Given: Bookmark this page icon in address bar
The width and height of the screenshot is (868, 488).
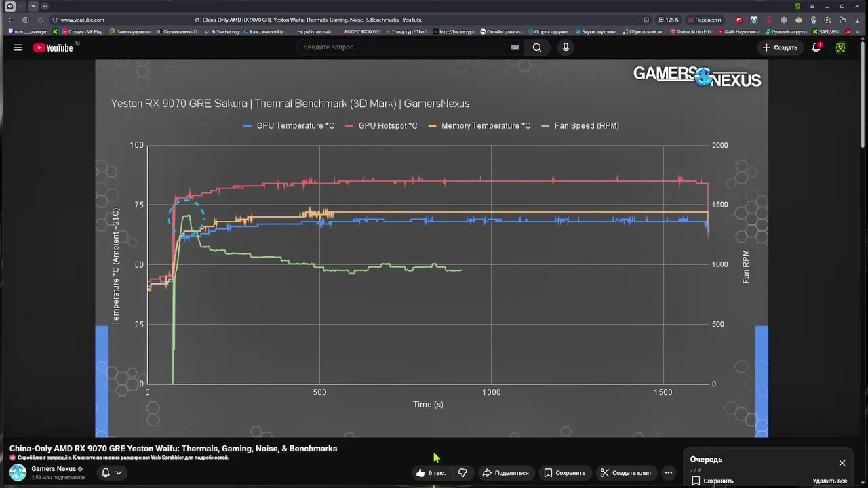Looking at the screenshot, I should pyautogui.click(x=646, y=20).
